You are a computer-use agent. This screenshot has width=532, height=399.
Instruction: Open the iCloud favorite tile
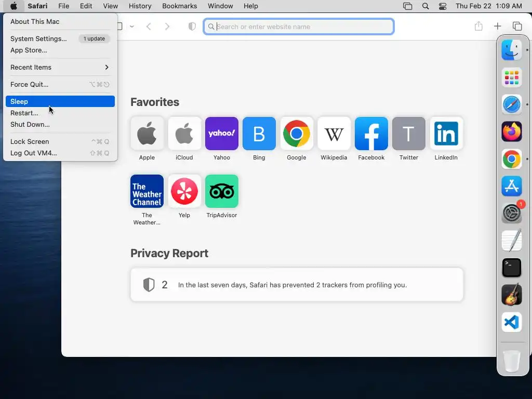coord(184,134)
